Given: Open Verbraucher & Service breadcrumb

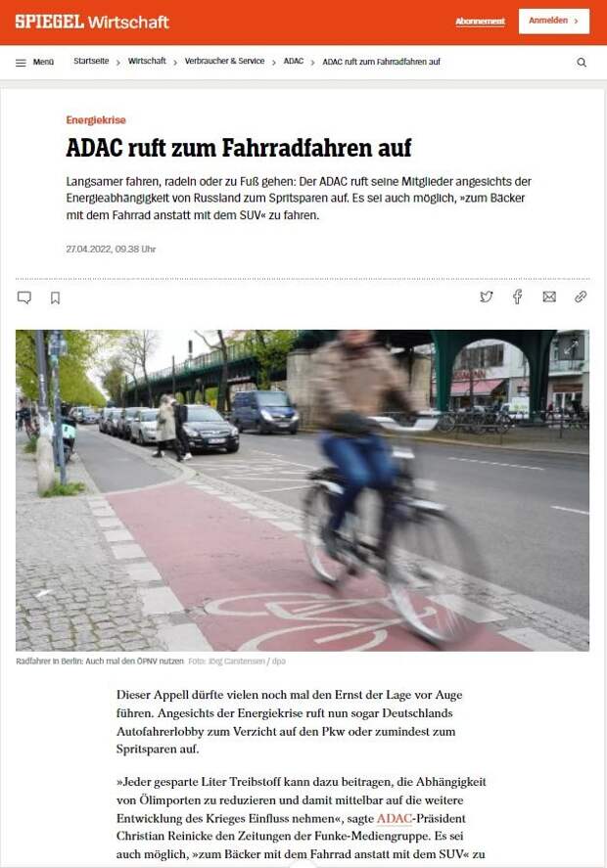Looking at the screenshot, I should 225,61.
